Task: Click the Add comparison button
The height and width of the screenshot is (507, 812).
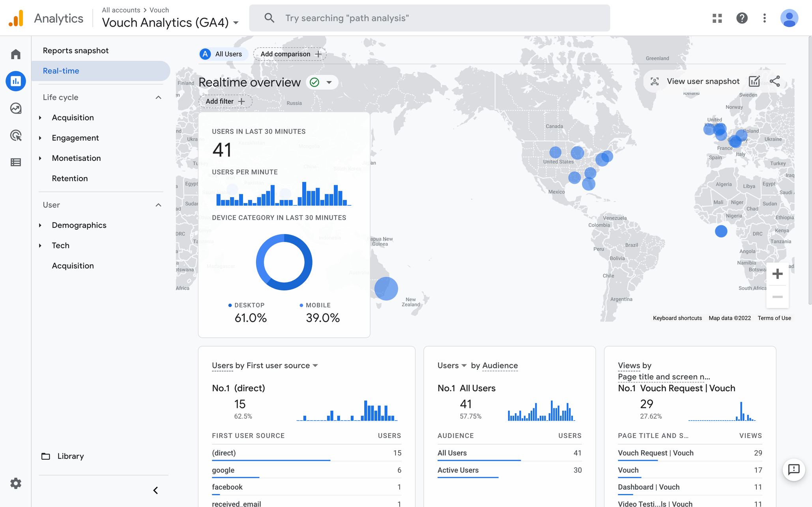Action: (x=290, y=54)
